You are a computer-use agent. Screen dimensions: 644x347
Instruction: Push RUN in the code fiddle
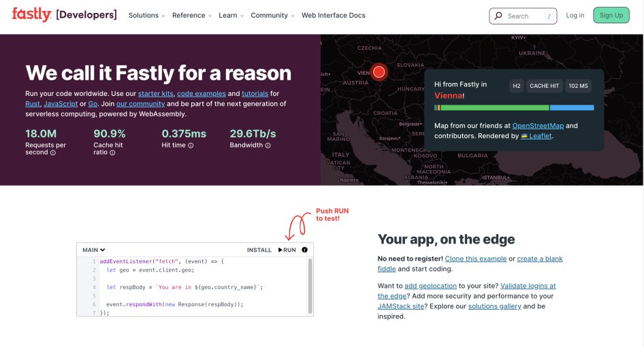pos(287,250)
